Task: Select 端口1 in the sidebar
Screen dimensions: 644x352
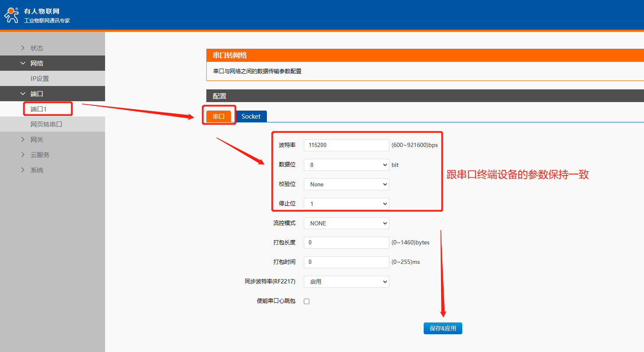Action: (39, 109)
